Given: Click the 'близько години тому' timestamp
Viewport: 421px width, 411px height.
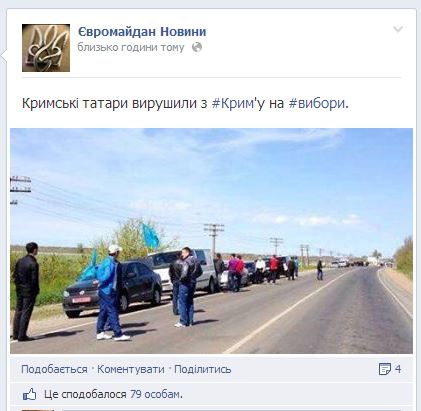Looking at the screenshot, I should [131, 47].
